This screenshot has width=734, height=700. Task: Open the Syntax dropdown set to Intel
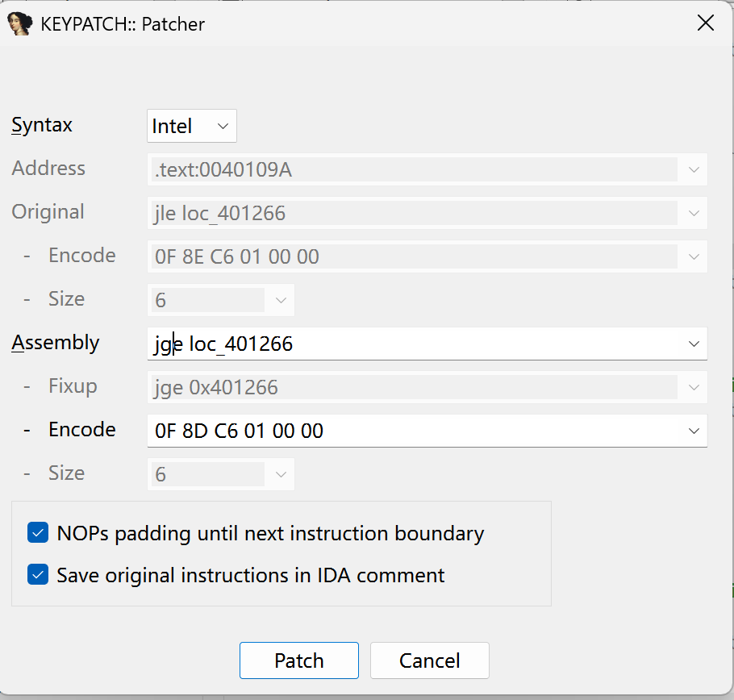tap(191, 126)
